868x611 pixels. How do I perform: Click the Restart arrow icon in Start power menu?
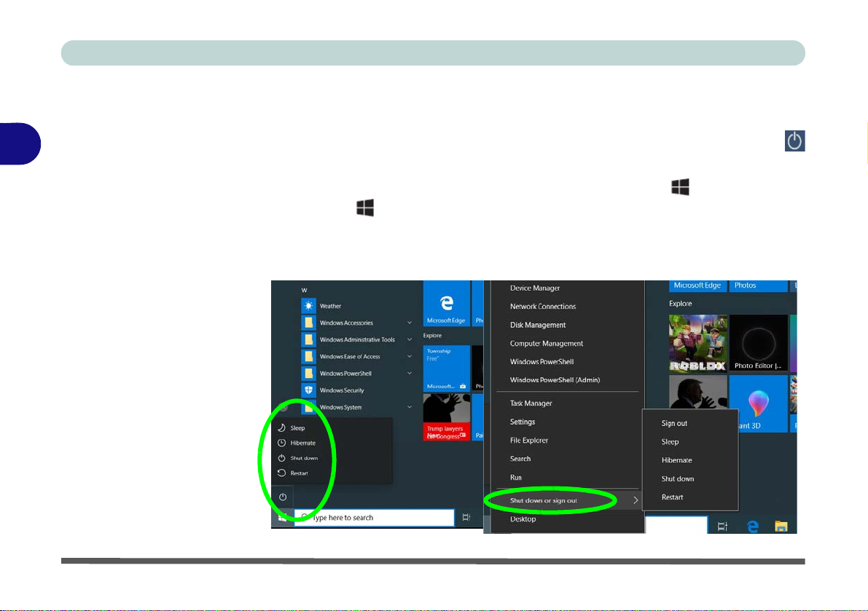tap(281, 473)
